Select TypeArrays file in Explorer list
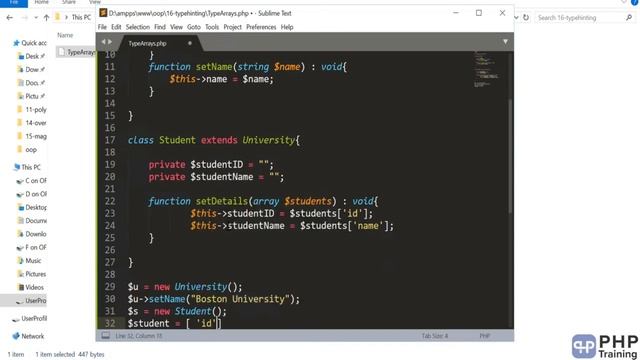 (76, 52)
